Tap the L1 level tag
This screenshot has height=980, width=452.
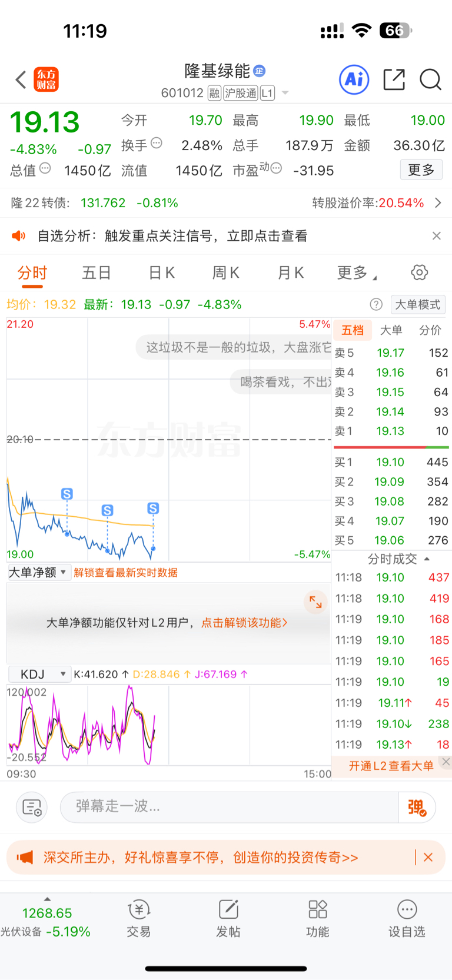[x=267, y=93]
